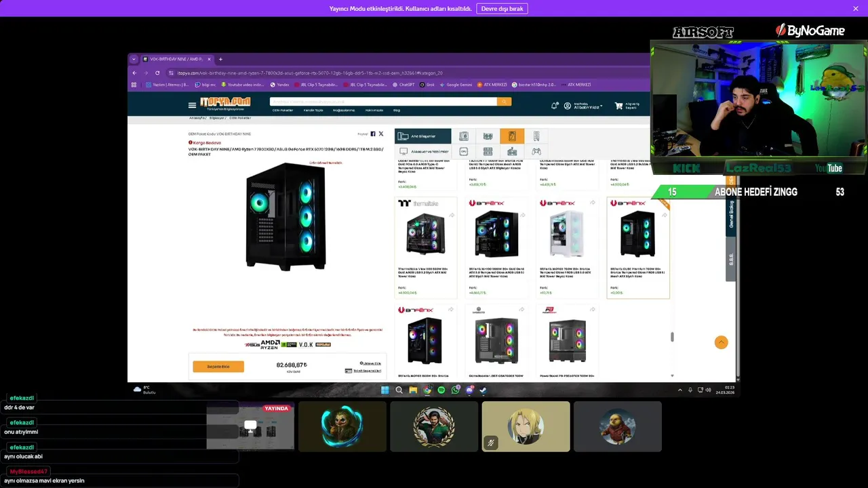Select the gamepad accessory icon
868x488 pixels.
(x=536, y=152)
